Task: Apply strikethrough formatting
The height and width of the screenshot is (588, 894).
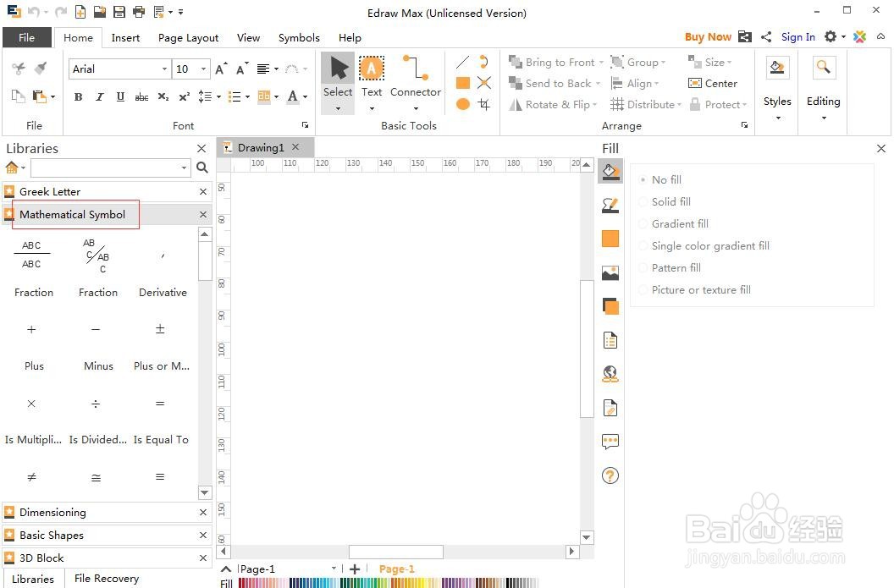Action: 141,96
